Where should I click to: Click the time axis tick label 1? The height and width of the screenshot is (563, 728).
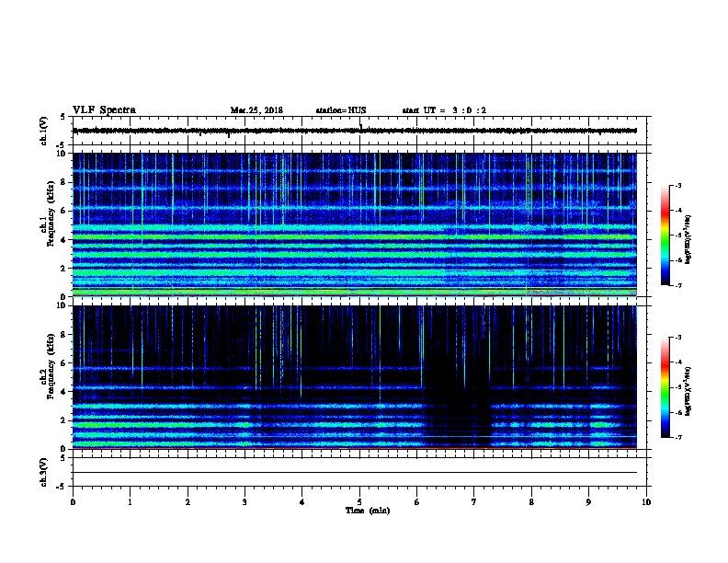pyautogui.click(x=130, y=502)
